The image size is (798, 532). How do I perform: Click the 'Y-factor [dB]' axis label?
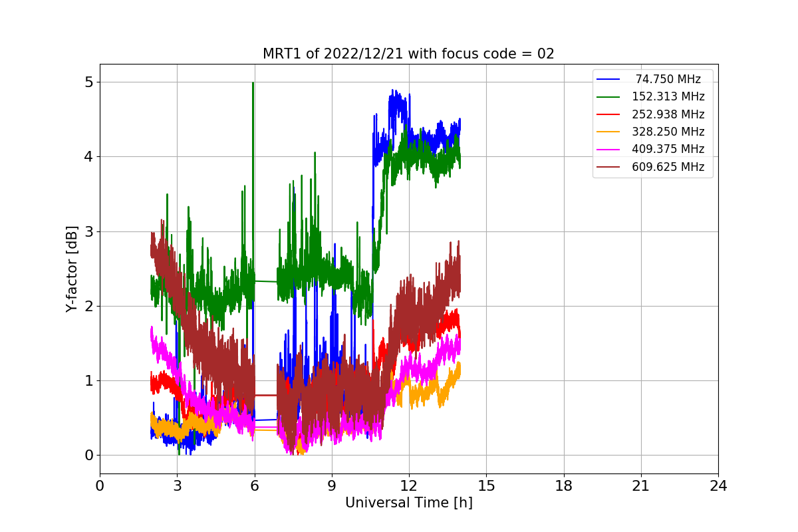[72, 269]
